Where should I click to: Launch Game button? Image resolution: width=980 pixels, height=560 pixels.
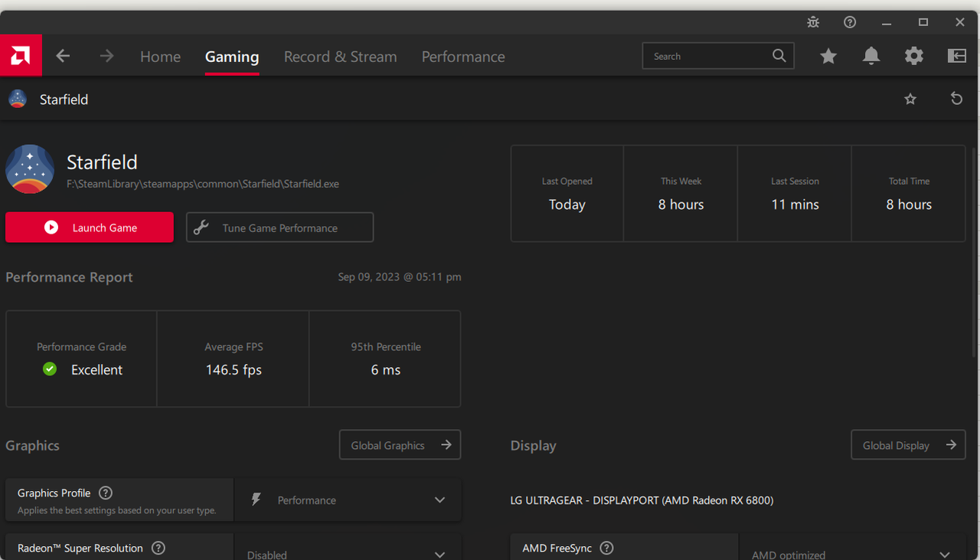coord(90,228)
